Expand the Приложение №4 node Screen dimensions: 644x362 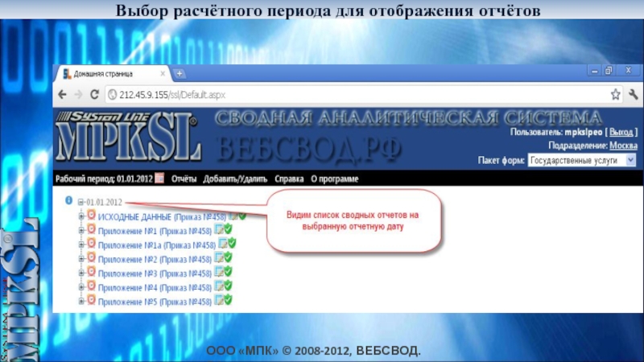tap(81, 287)
